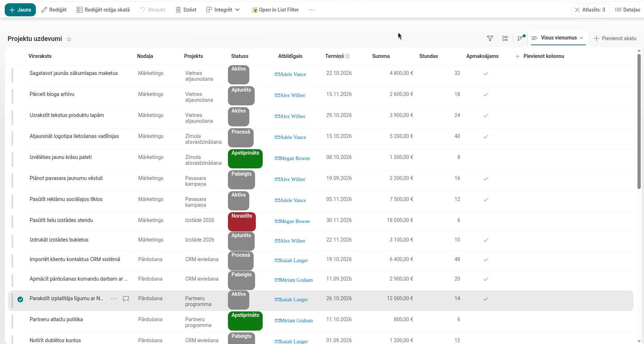Click green Apstiprināts pill in Izvēlēties jaunu krāsu row
Image resolution: width=644 pixels, height=344 pixels.
pos(245,159)
